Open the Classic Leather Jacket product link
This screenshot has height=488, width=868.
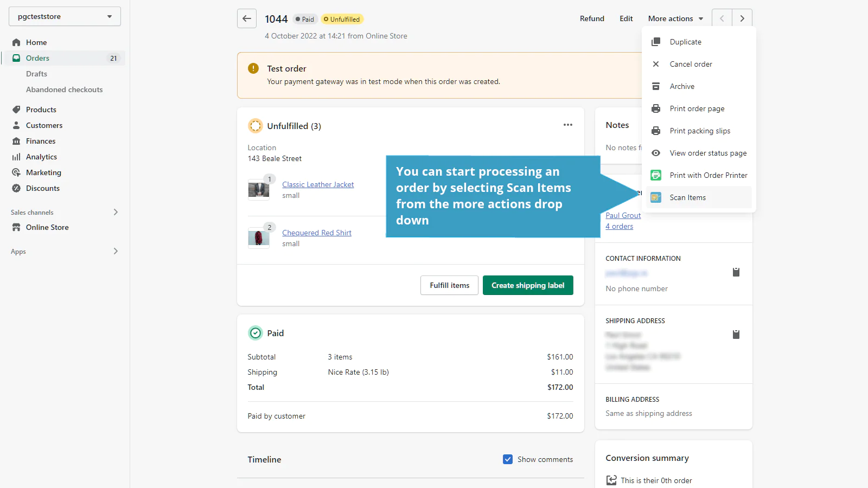318,184
